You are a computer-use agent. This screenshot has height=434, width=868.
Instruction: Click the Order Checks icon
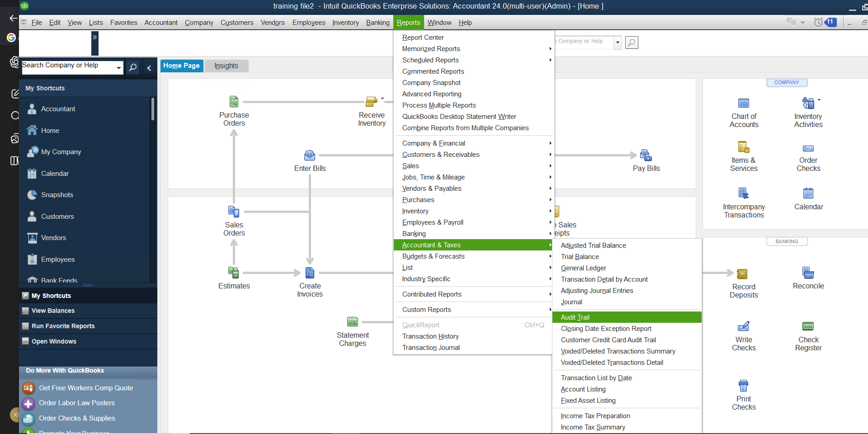pyautogui.click(x=808, y=148)
